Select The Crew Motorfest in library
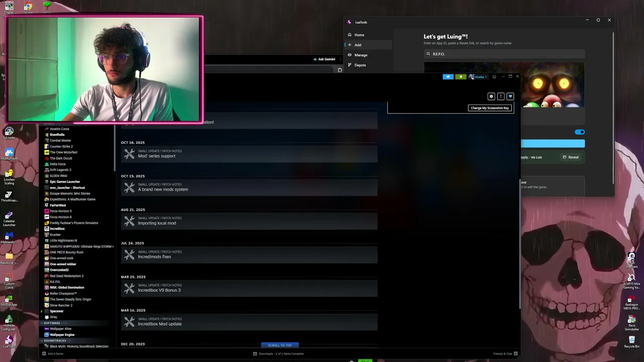The height and width of the screenshot is (362, 644). (x=63, y=152)
